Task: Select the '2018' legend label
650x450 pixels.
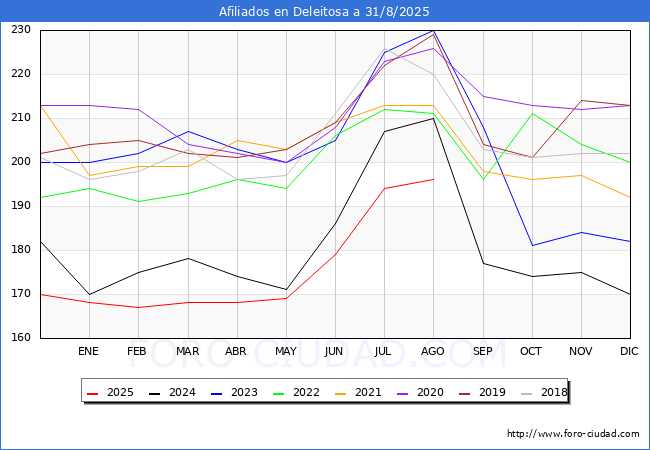Action: [x=554, y=392]
